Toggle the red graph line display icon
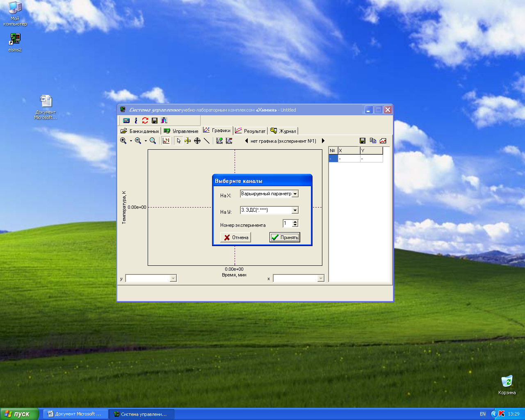 pos(166,141)
